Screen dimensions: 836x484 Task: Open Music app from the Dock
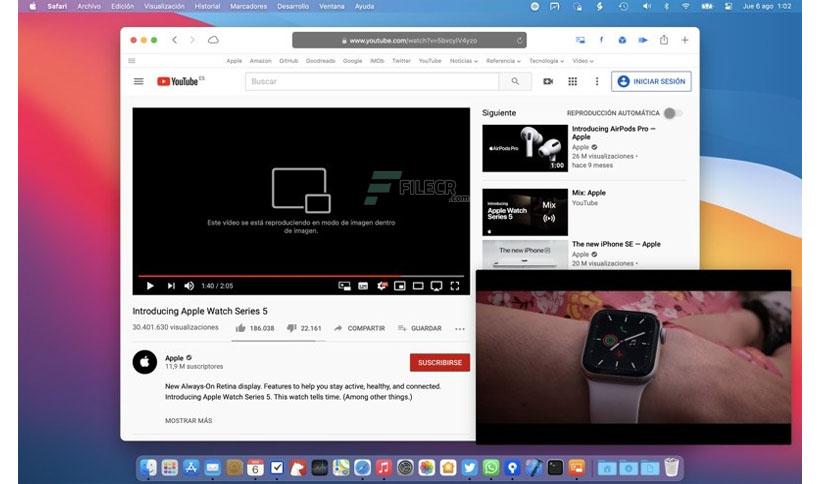click(x=383, y=468)
